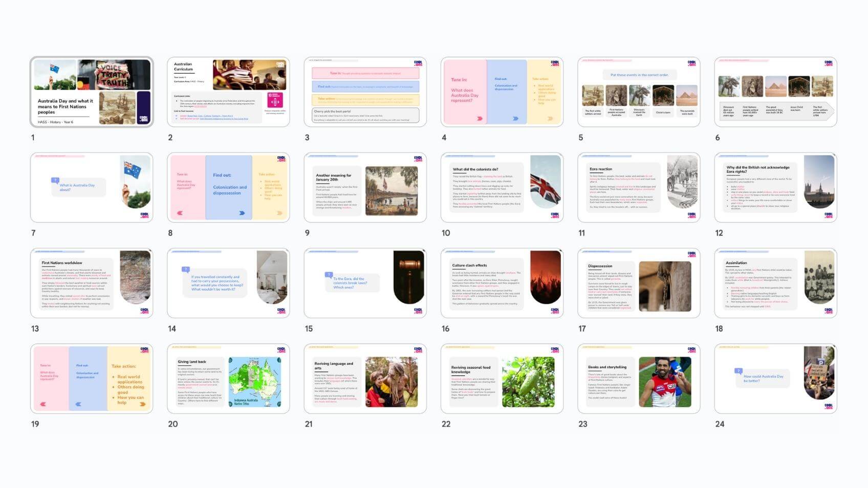Open the 'What is Australia Day about?' slide
This screenshot has height=488, width=868.
92,188
